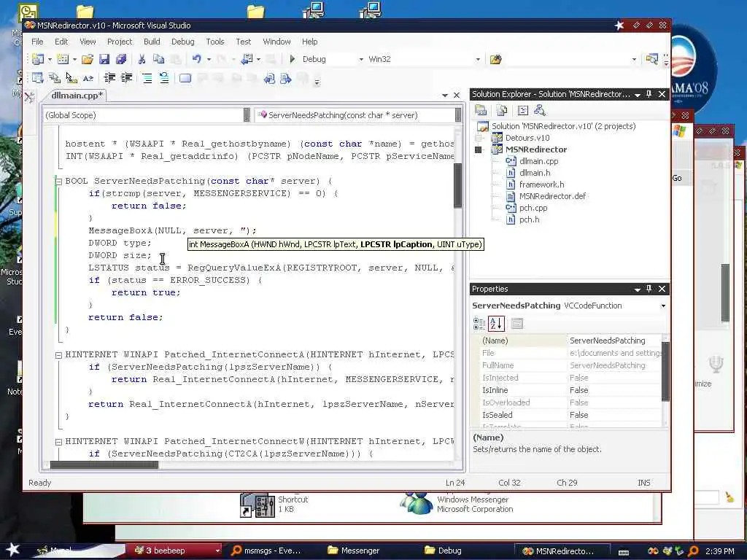747x560 pixels.
Task: Switch to Messenger folder taskbar button
Action: pos(354,551)
